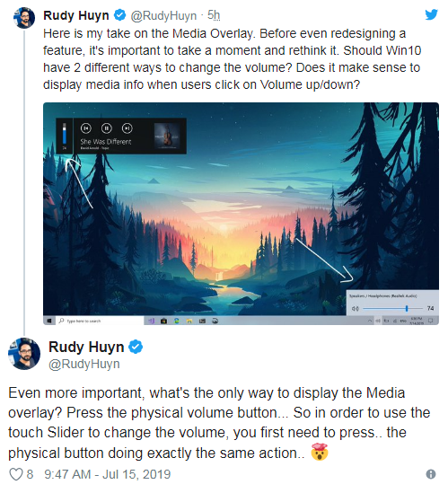The image size is (448, 493).
Task: Expand hidden system tray icons chevron
Action: click(370, 321)
